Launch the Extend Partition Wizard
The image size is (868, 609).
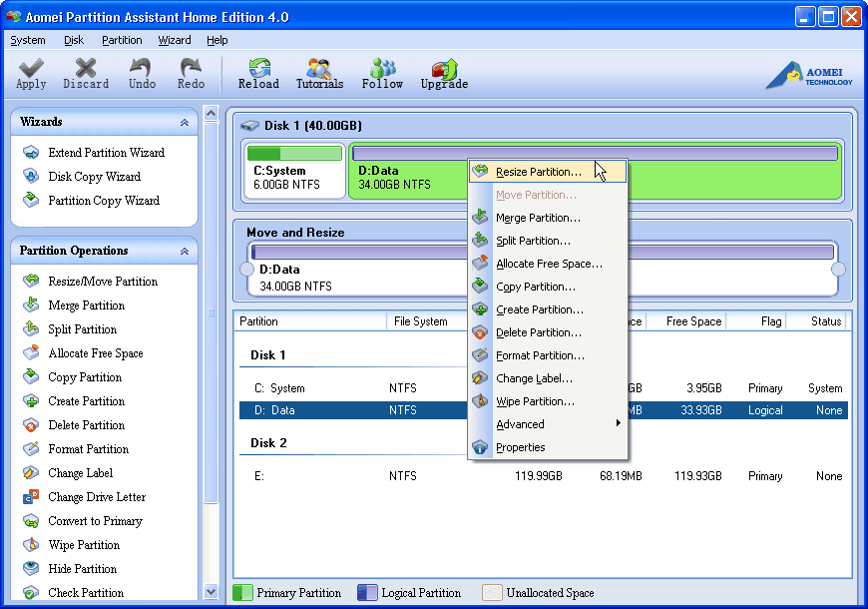106,153
